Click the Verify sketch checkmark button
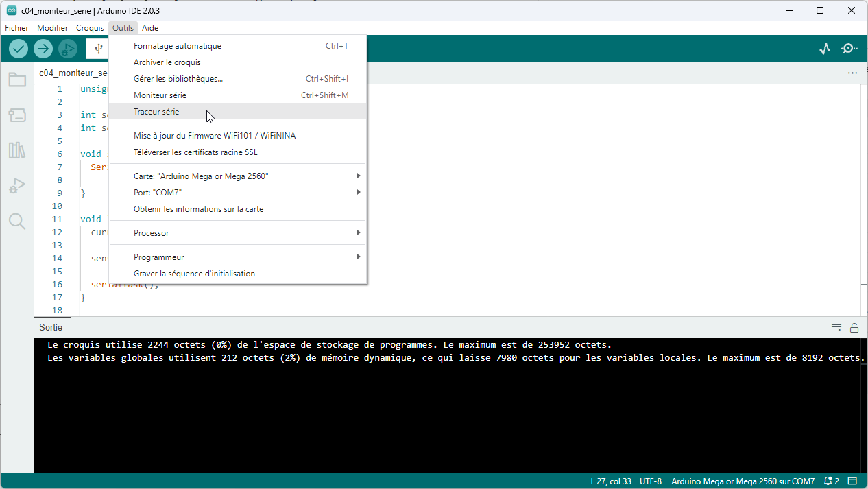 click(x=19, y=49)
